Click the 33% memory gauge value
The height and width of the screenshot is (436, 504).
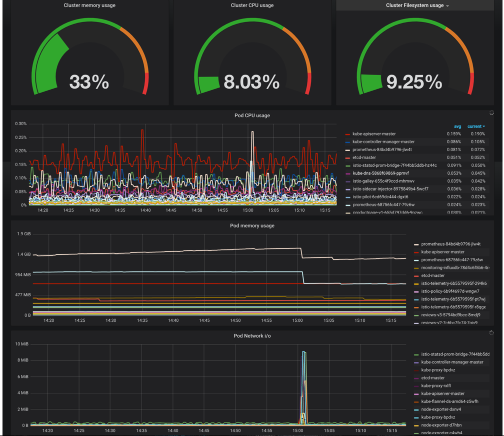point(89,82)
